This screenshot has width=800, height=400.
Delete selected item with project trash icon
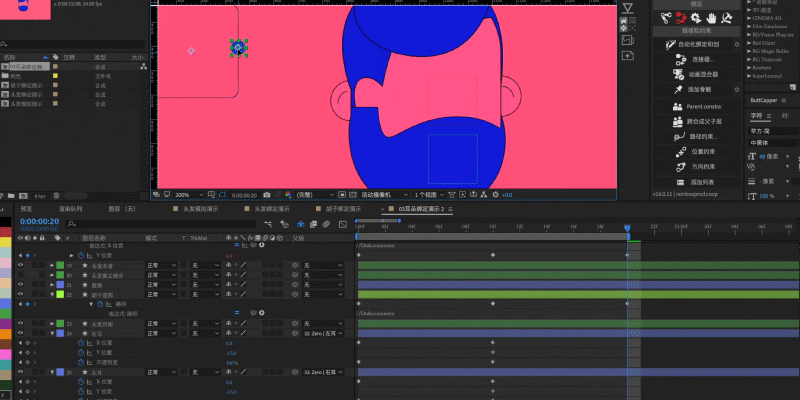56,196
